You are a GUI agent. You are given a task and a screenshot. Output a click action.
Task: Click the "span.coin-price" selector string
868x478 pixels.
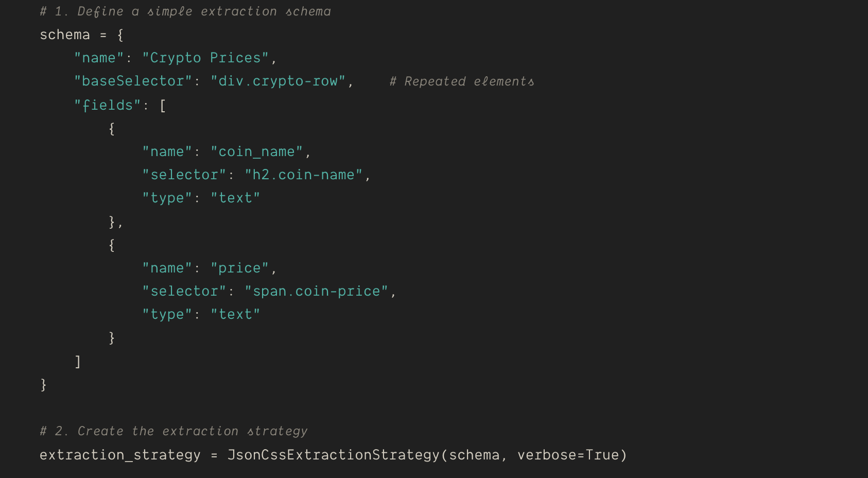click(x=316, y=291)
